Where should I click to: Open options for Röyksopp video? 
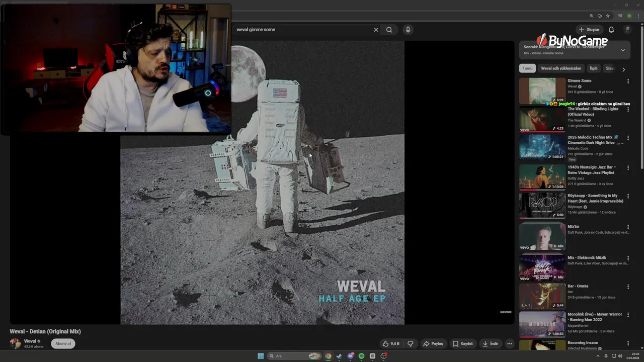pyautogui.click(x=628, y=196)
